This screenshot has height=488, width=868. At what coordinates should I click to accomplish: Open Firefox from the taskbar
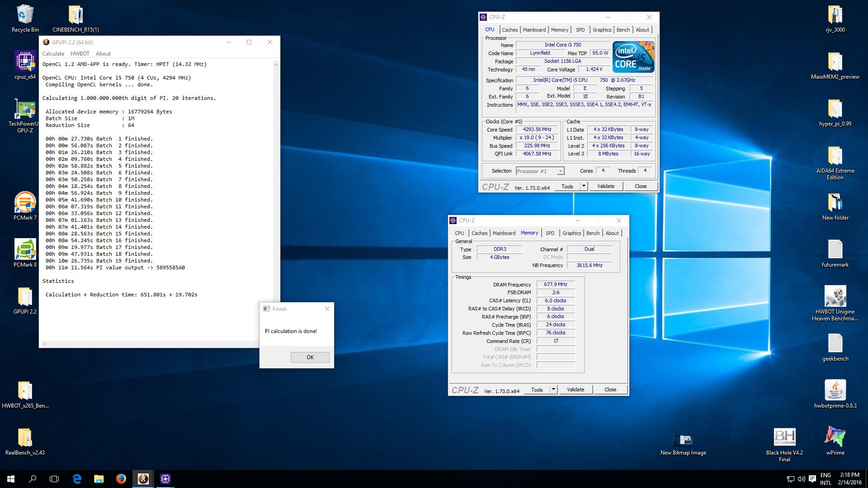121,479
